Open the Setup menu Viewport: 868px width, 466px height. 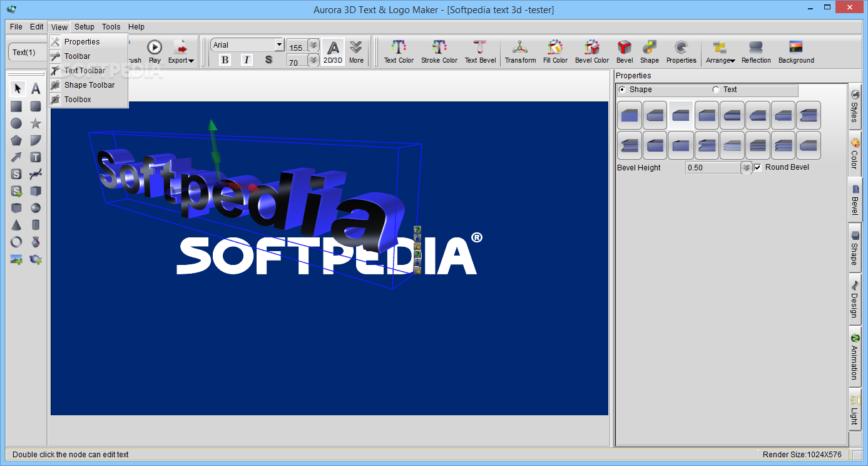point(84,27)
